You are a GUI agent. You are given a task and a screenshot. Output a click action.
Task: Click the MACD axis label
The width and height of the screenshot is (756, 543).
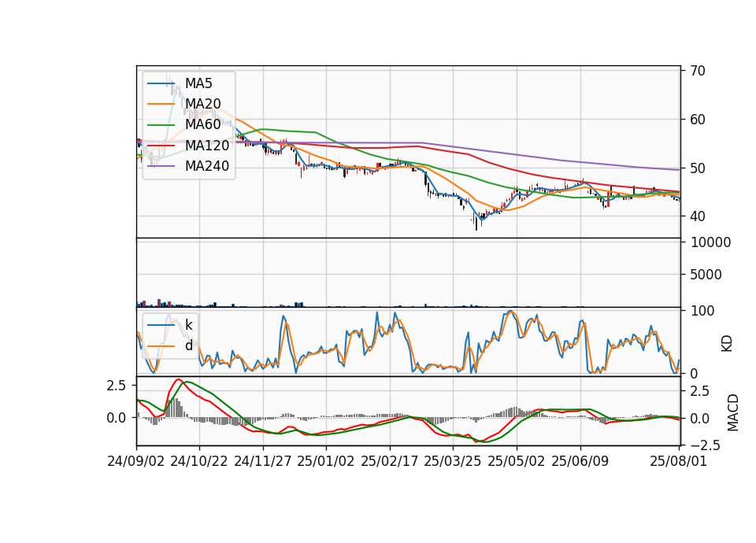733,412
